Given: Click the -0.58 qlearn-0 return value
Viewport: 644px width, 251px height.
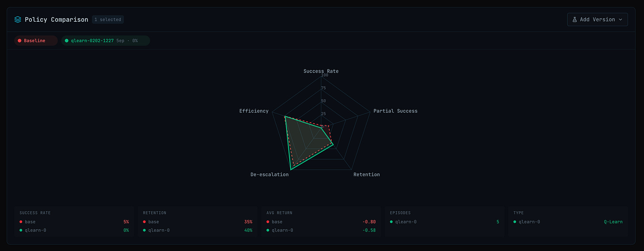Looking at the screenshot, I should tap(368, 230).
